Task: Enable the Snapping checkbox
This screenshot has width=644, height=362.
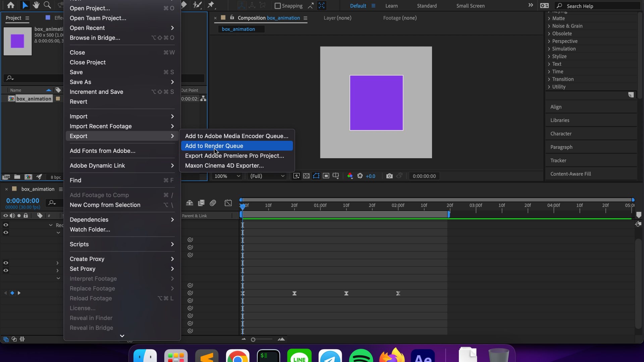Action: click(x=277, y=6)
